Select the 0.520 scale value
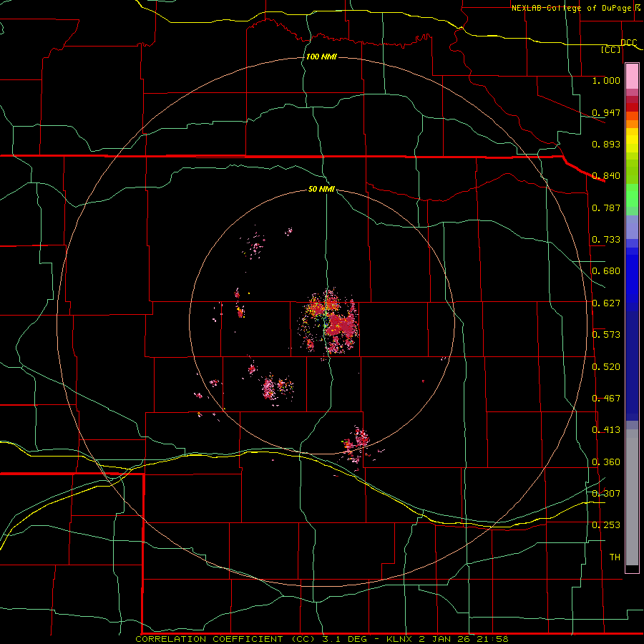 [x=606, y=367]
